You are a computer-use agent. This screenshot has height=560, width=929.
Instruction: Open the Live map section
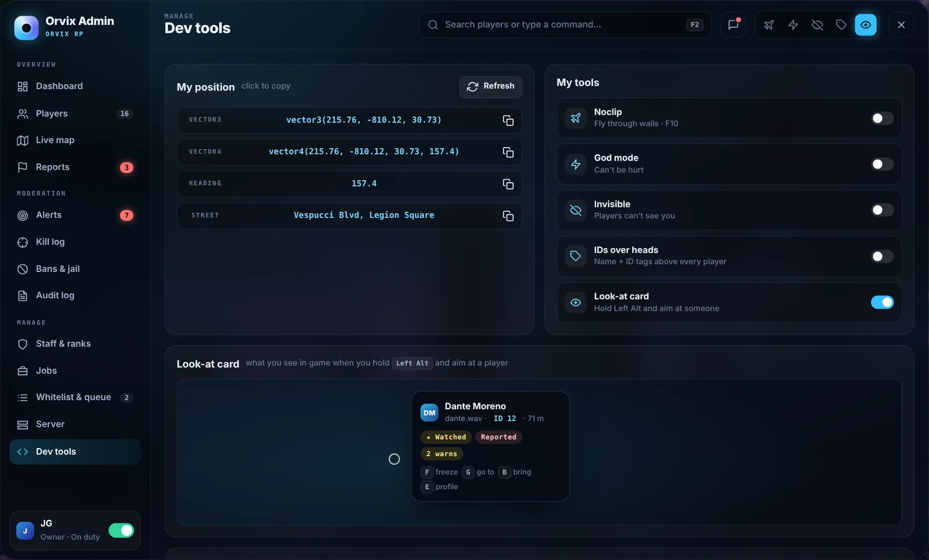(x=75, y=140)
